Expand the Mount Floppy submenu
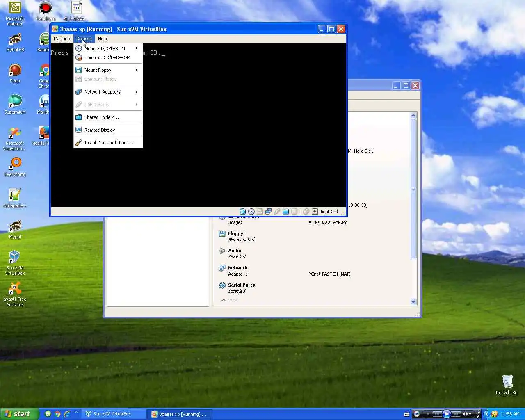 [108, 70]
